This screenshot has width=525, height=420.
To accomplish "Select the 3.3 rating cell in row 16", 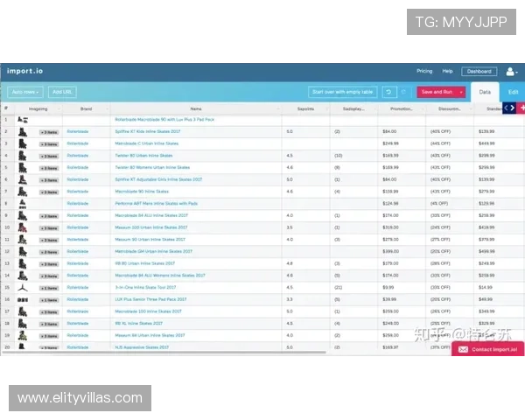I will (x=290, y=299).
